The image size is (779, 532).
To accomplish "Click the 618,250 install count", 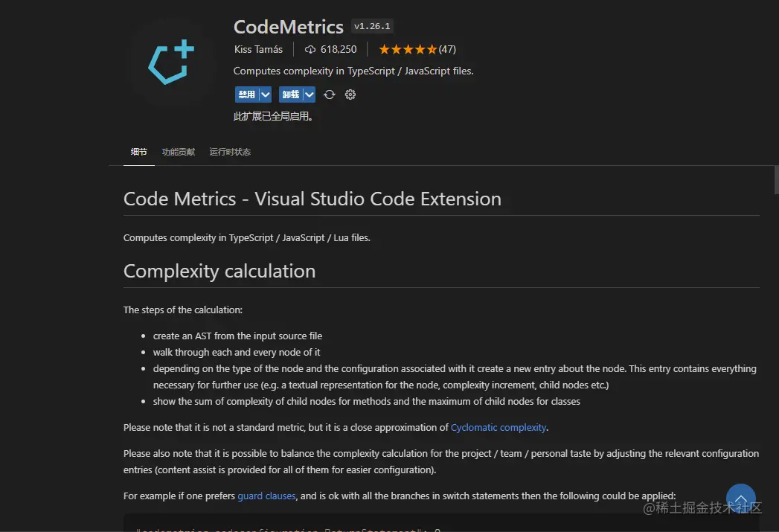I will coord(339,49).
